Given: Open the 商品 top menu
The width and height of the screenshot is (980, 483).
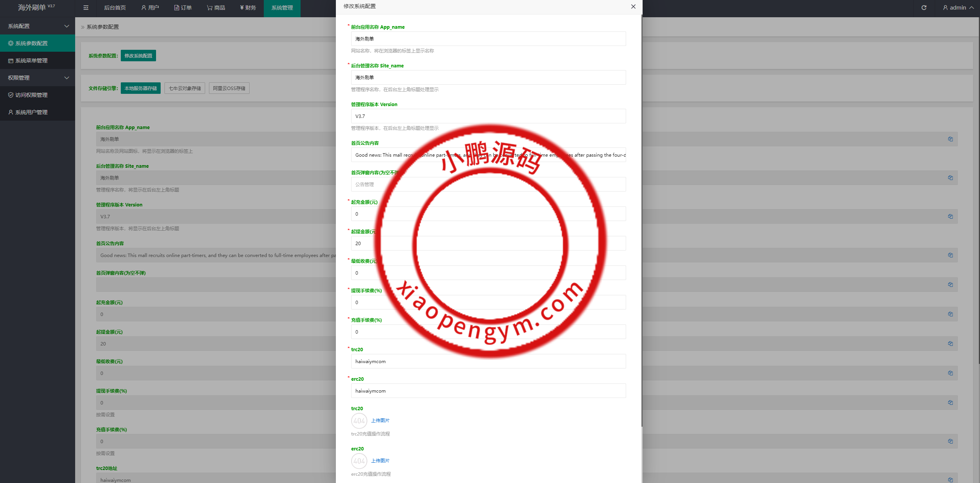Looking at the screenshot, I should click(216, 8).
